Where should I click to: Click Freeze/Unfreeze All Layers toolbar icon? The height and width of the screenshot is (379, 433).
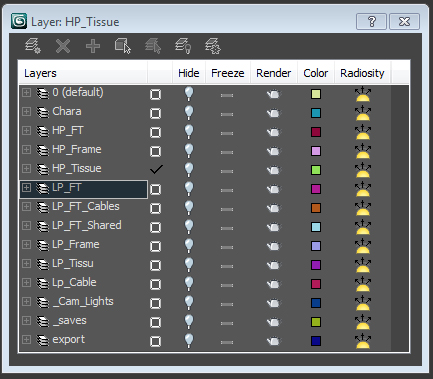[213, 46]
